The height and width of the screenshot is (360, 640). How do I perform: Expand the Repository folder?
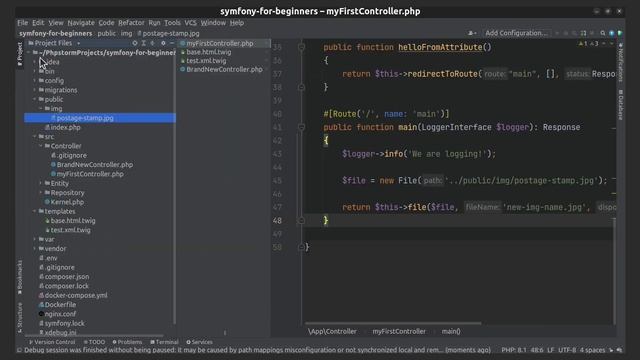[x=41, y=193]
